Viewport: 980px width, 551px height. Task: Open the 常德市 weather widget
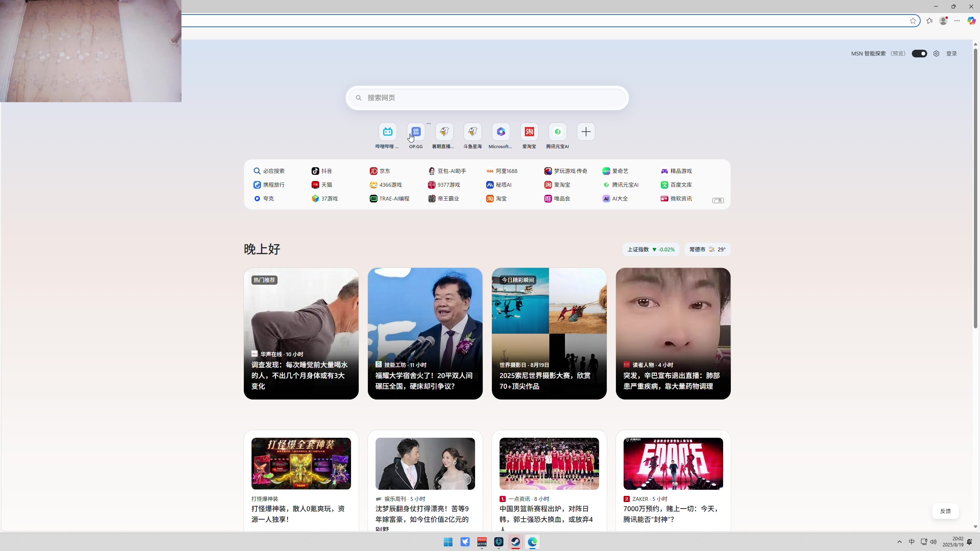[x=707, y=249]
